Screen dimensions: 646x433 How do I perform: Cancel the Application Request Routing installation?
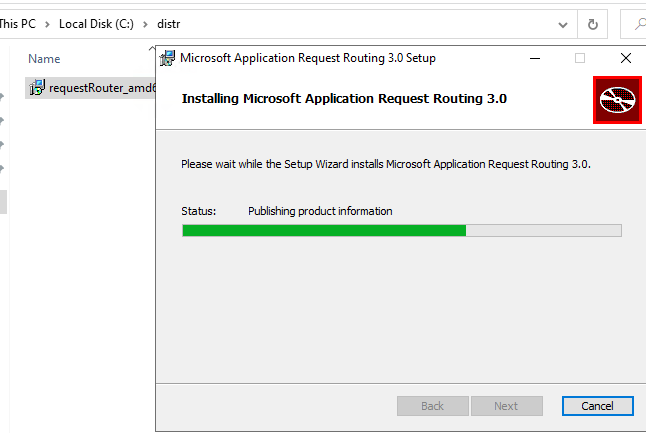point(597,406)
